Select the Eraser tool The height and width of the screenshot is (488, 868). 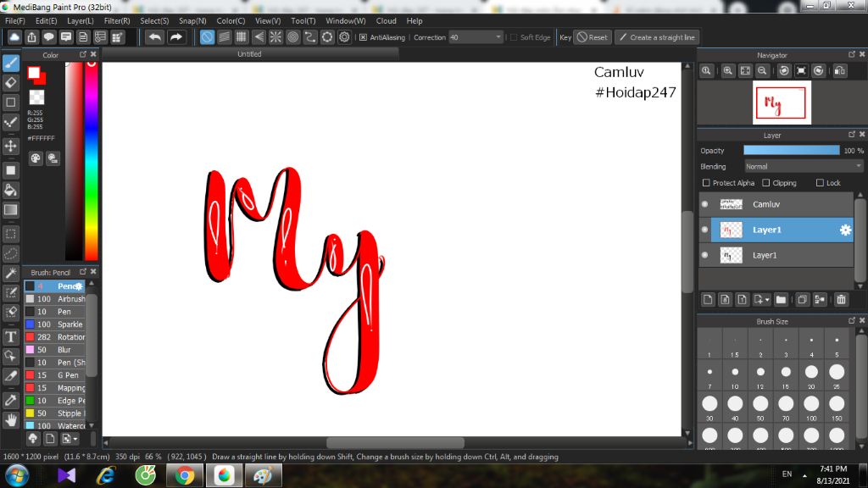(x=11, y=82)
